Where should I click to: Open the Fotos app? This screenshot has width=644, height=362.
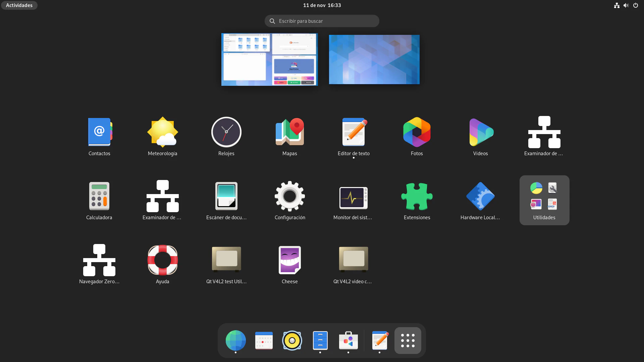417,132
